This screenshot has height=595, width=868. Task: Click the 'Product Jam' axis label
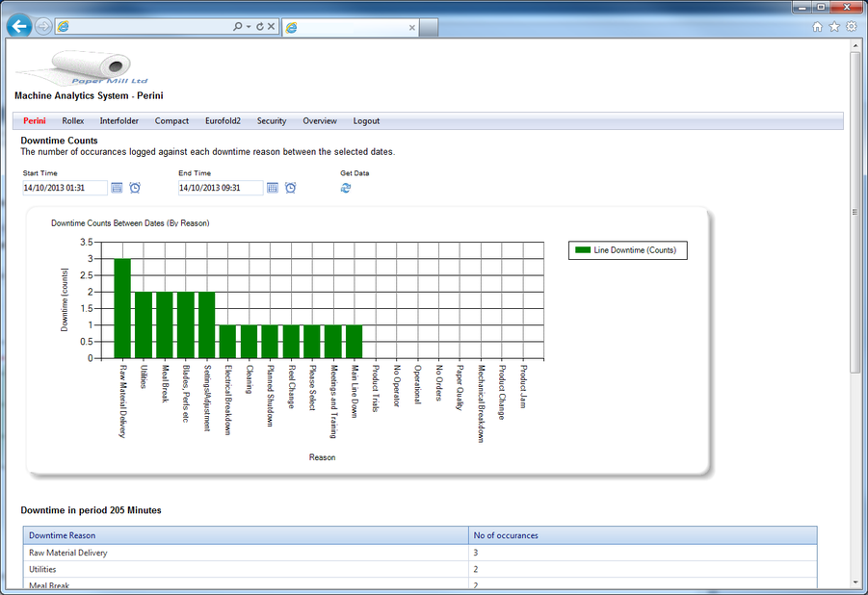click(523, 386)
